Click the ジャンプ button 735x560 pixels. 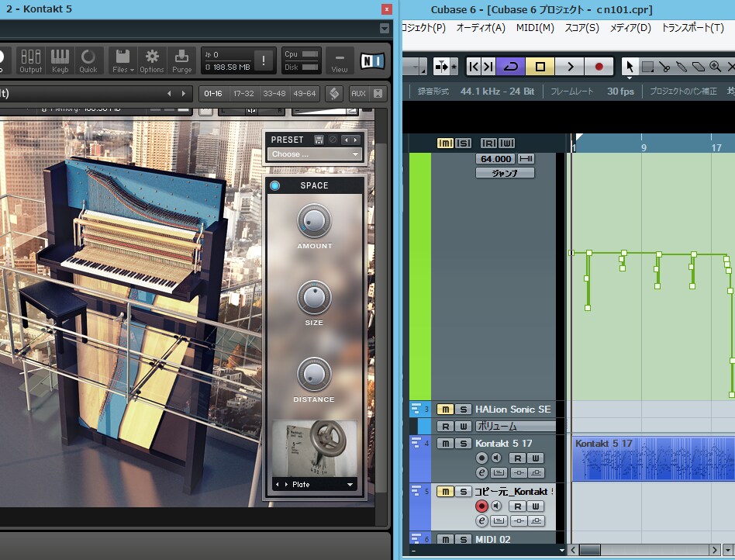point(505,173)
